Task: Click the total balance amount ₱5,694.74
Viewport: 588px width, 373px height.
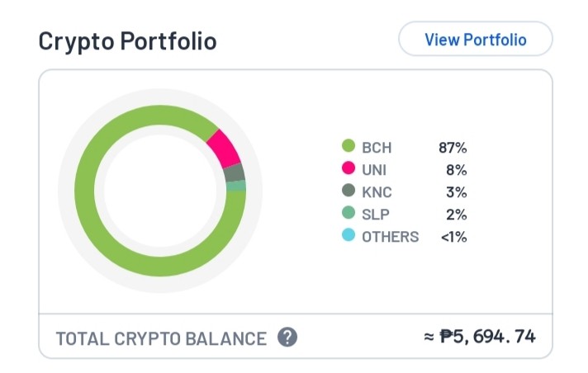Action: pos(487,336)
